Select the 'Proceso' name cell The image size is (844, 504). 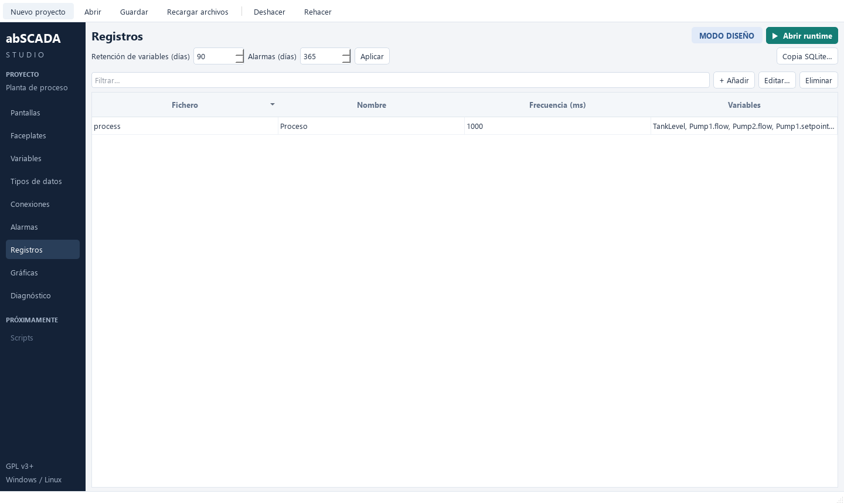point(372,126)
